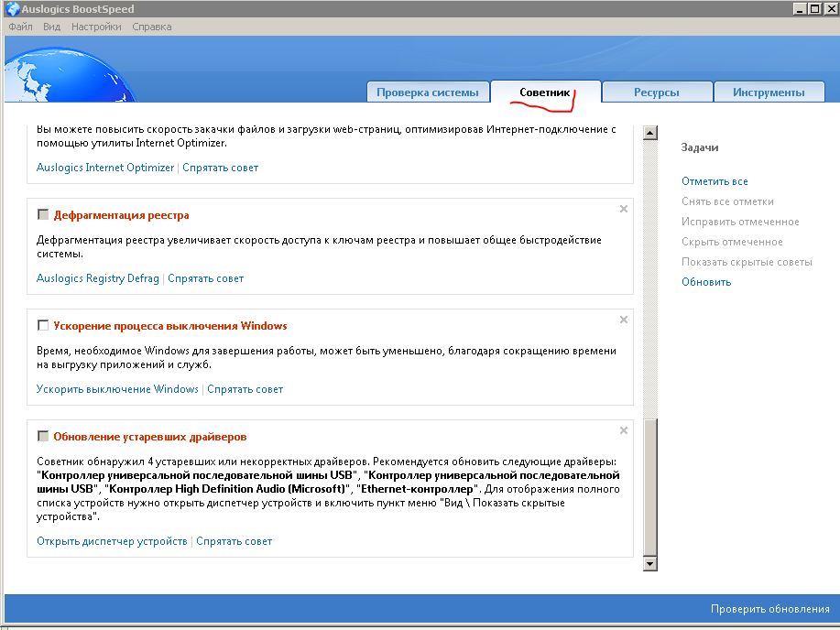This screenshot has width=840, height=630.
Task: Switch to the Проверка системы tab
Action: (428, 92)
